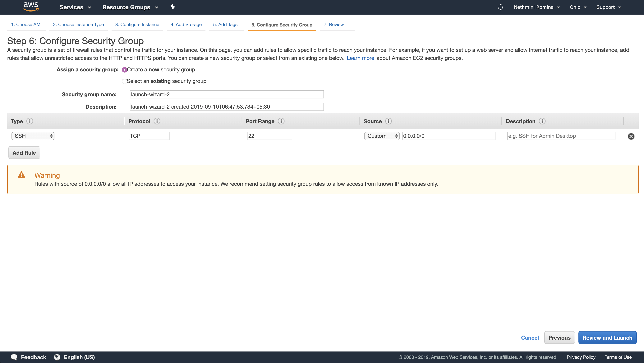Click the pin shortcut icon in navbar
The image size is (644, 363).
172,7
